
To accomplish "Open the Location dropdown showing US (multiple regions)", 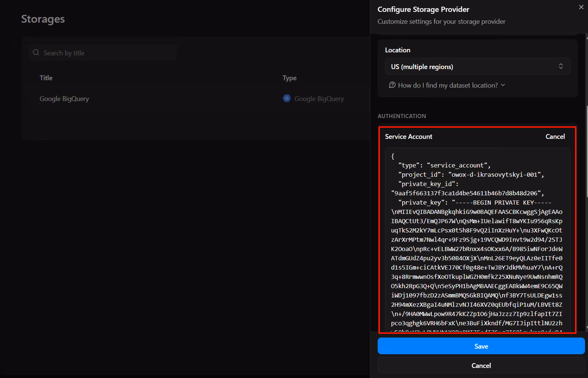I will tap(477, 66).
